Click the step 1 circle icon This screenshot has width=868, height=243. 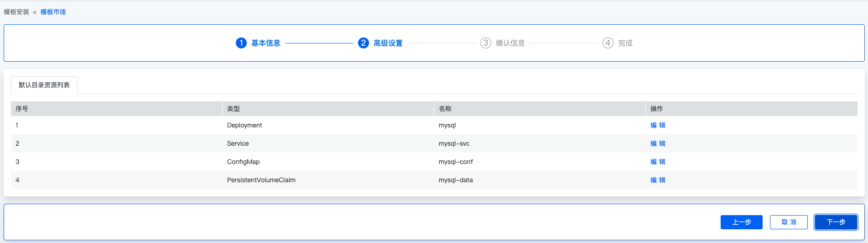[x=241, y=43]
